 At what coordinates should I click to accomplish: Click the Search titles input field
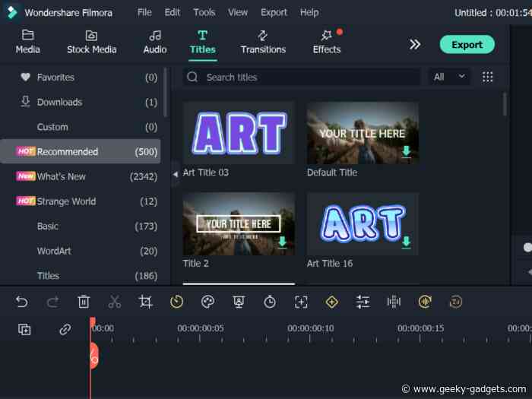click(301, 77)
